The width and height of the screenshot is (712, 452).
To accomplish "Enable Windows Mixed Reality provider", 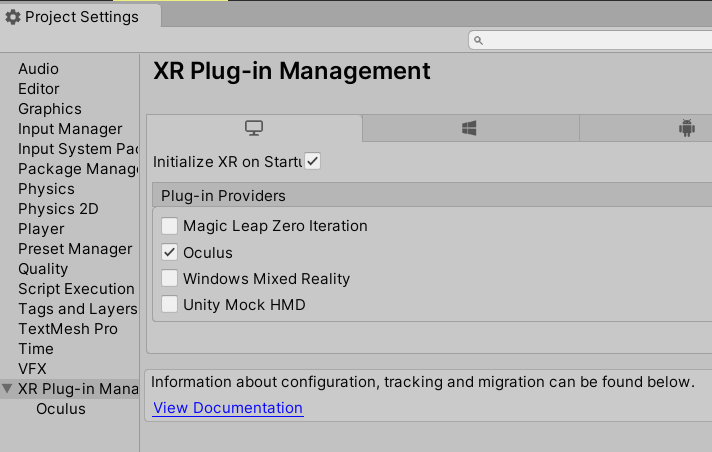I will pyautogui.click(x=169, y=278).
